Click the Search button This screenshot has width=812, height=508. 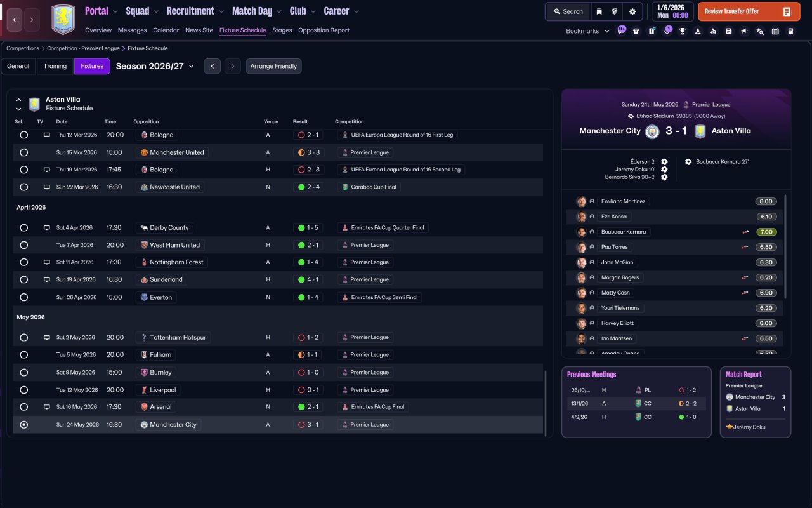[x=568, y=11]
